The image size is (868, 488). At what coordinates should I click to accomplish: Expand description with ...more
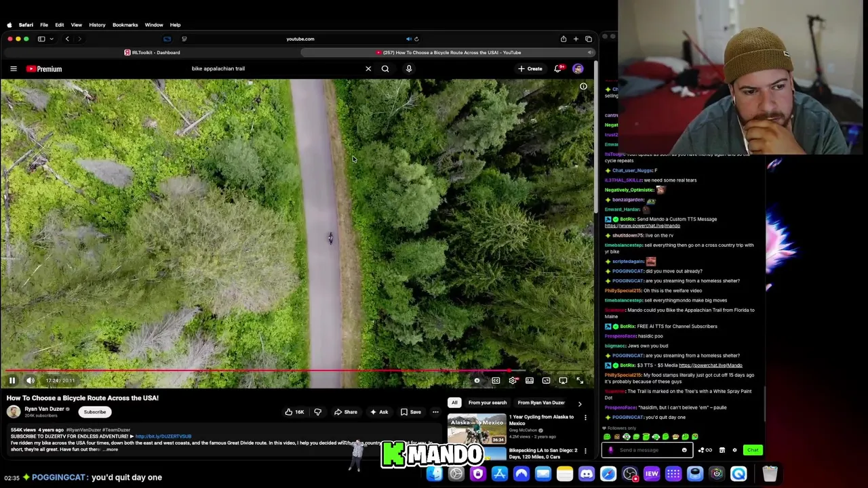tap(111, 449)
